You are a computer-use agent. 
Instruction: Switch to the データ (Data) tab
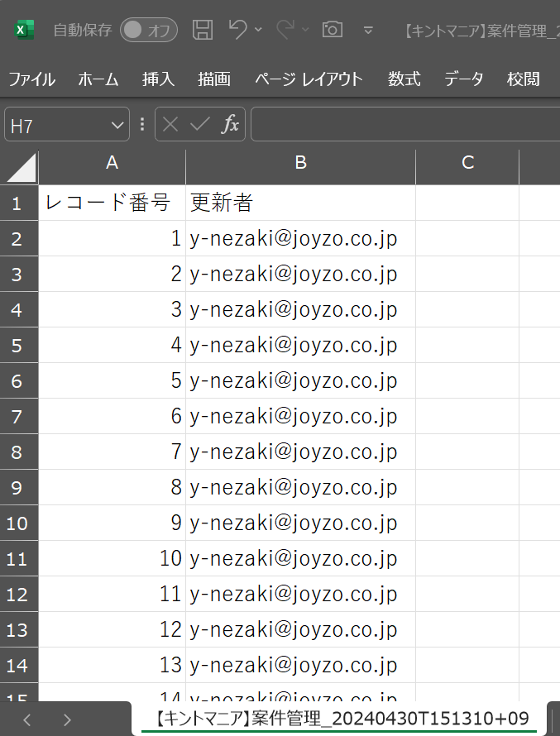(464, 79)
